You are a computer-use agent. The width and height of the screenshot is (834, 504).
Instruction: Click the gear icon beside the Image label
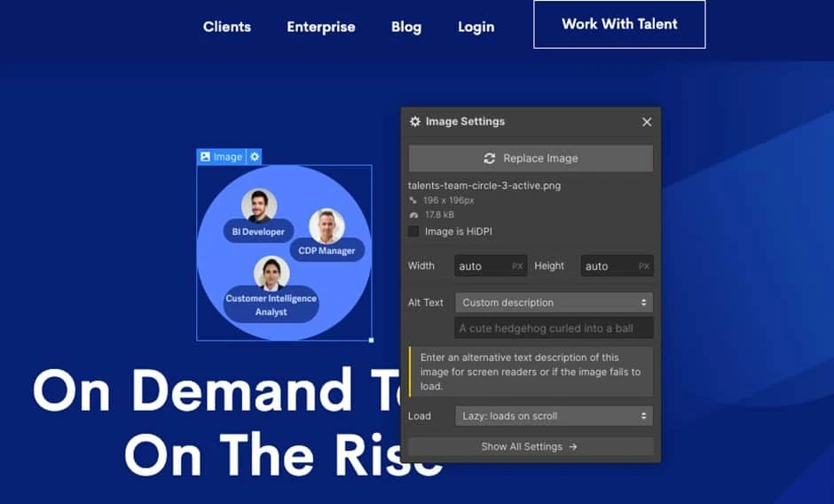coord(255,157)
